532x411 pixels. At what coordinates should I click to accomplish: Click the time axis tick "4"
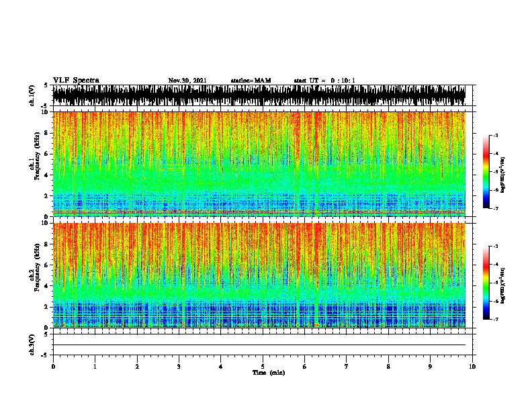point(221,367)
